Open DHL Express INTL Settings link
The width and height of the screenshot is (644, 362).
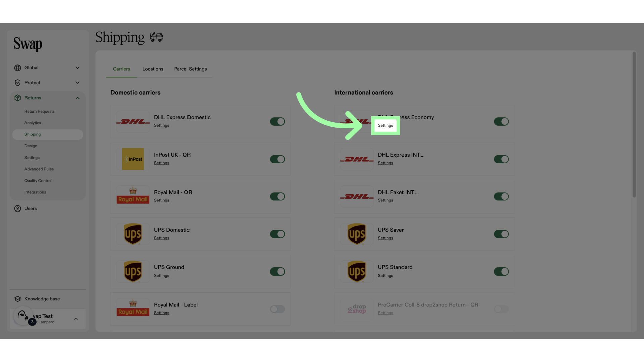[x=385, y=163]
